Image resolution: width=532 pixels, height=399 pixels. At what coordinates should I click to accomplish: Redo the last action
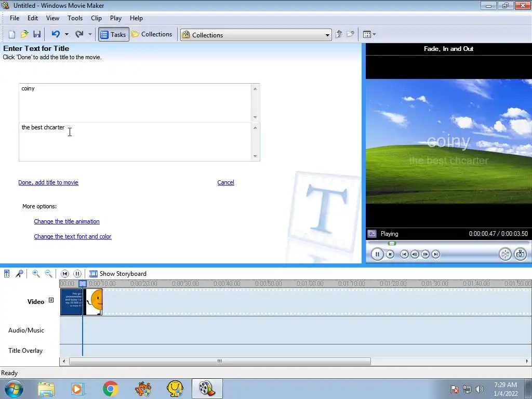pyautogui.click(x=79, y=34)
